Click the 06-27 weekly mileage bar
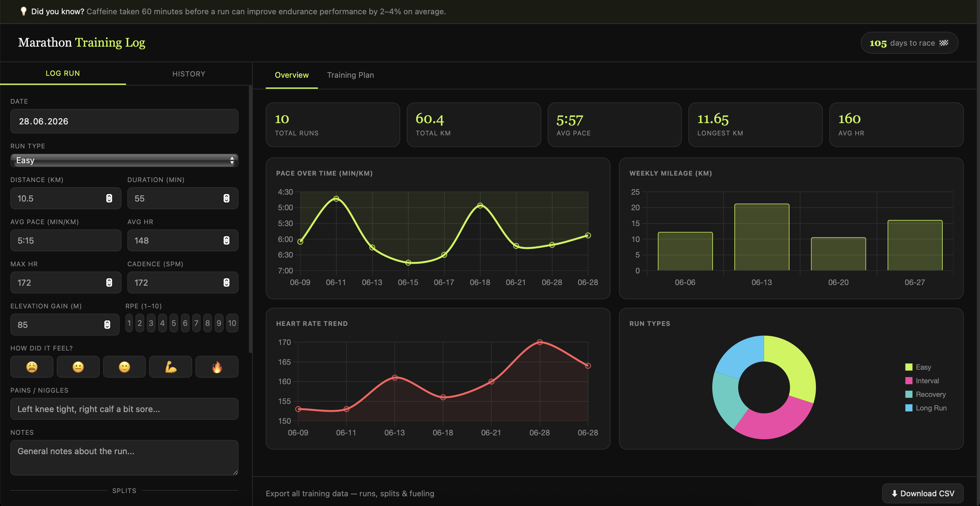 pos(915,246)
